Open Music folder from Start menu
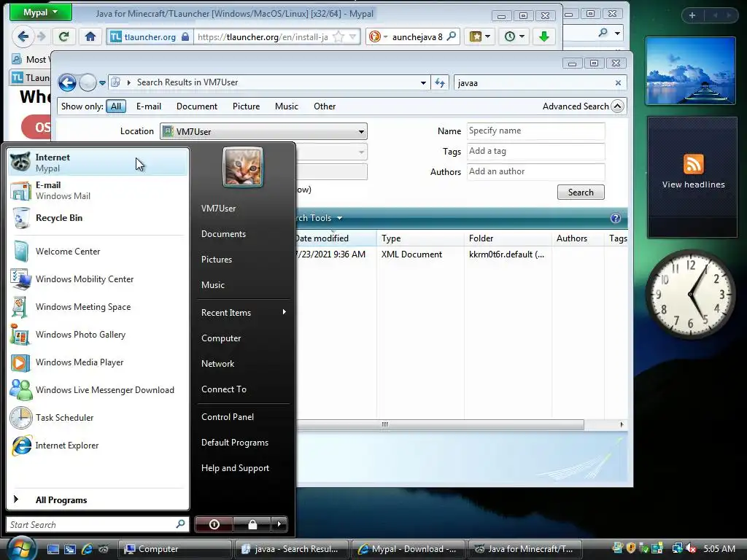The width and height of the screenshot is (747, 560). tap(212, 285)
